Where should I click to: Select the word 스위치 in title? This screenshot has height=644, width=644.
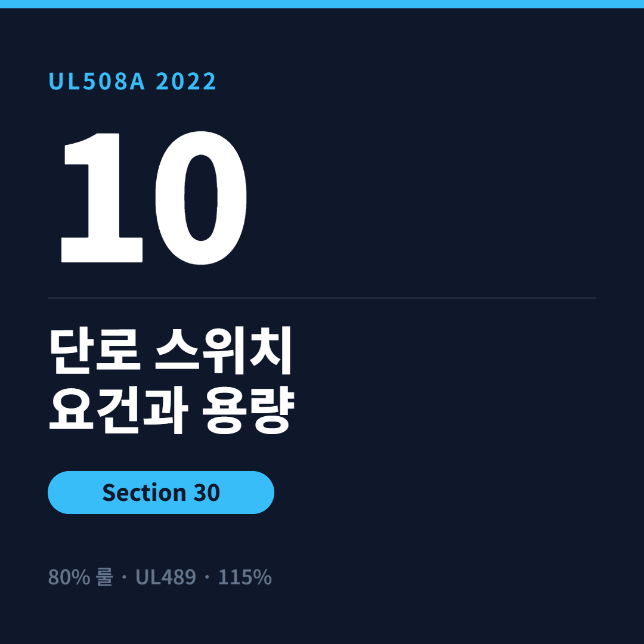click(x=224, y=351)
